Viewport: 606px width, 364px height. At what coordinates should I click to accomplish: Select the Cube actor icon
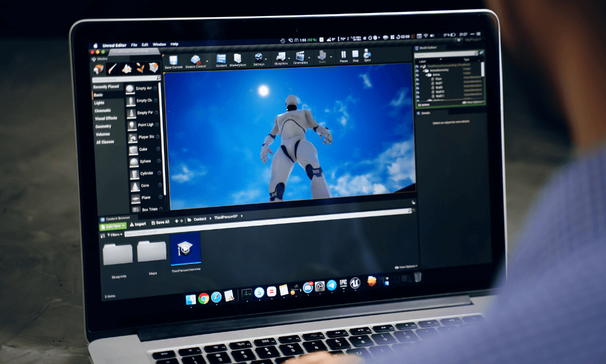click(x=133, y=150)
